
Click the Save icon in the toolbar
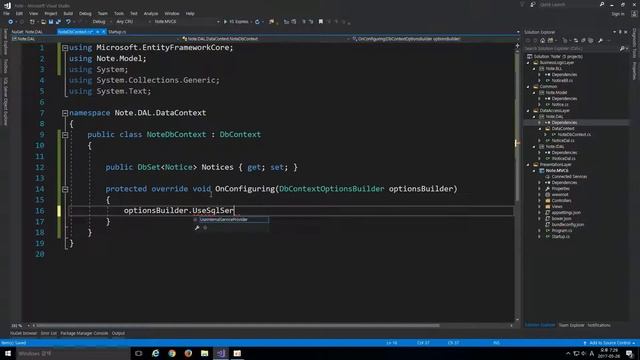[51, 22]
